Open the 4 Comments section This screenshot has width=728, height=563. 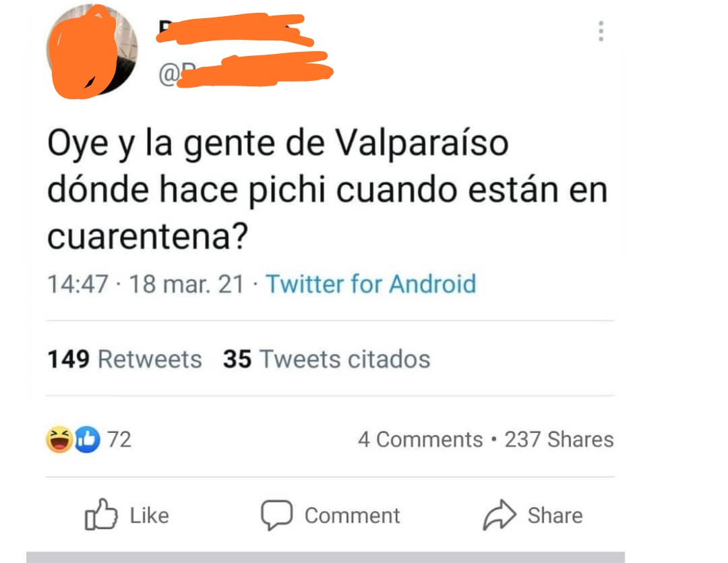[x=420, y=440]
